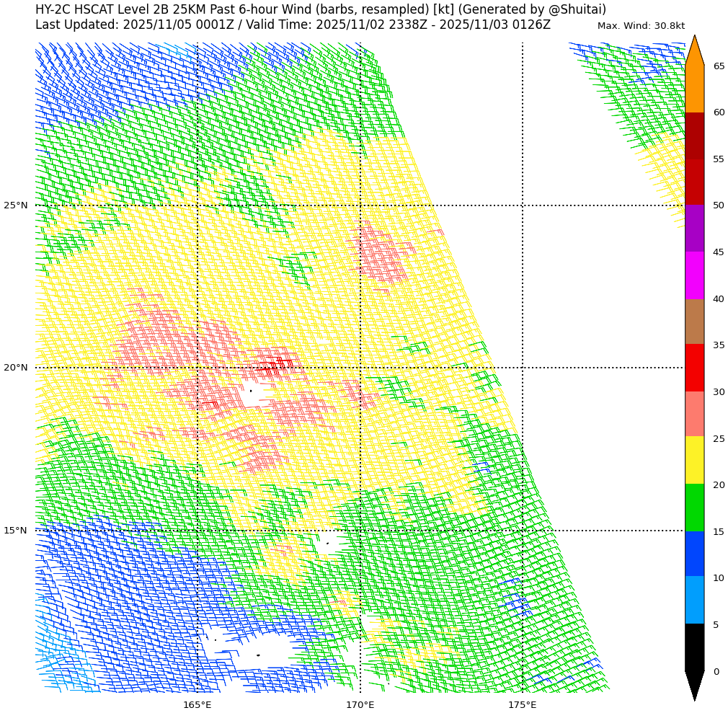Screen dimensions: 728x713
Task: Click the HY-2C HSCAT chart title line
Action: [x=321, y=9]
